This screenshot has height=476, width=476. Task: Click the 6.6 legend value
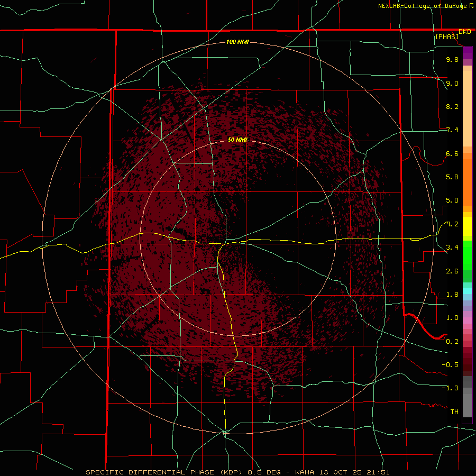pyautogui.click(x=452, y=153)
